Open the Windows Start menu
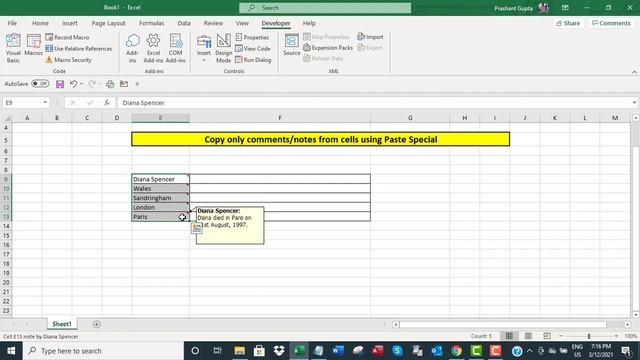Image resolution: width=640 pixels, height=360 pixels. coord(11,351)
